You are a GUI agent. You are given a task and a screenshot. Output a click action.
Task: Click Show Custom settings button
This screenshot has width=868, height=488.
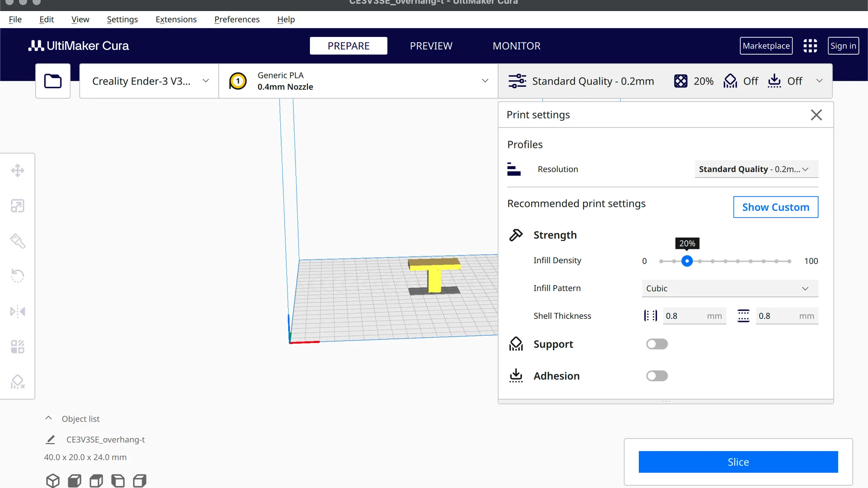(776, 207)
